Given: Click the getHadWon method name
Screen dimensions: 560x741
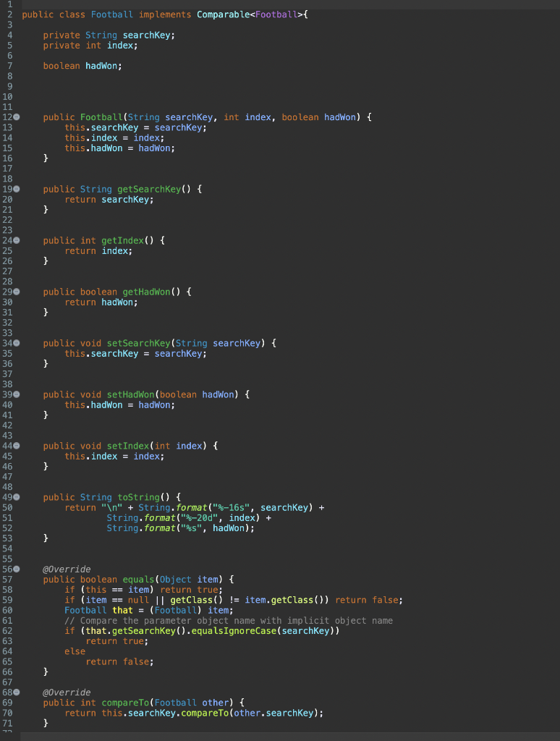Looking at the screenshot, I should (x=146, y=292).
